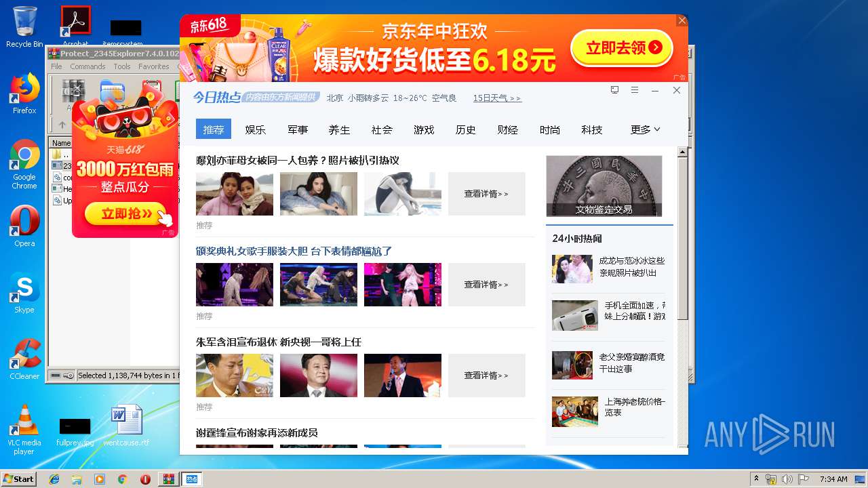Click 查看详情 for 朱军 story

pos(487,375)
